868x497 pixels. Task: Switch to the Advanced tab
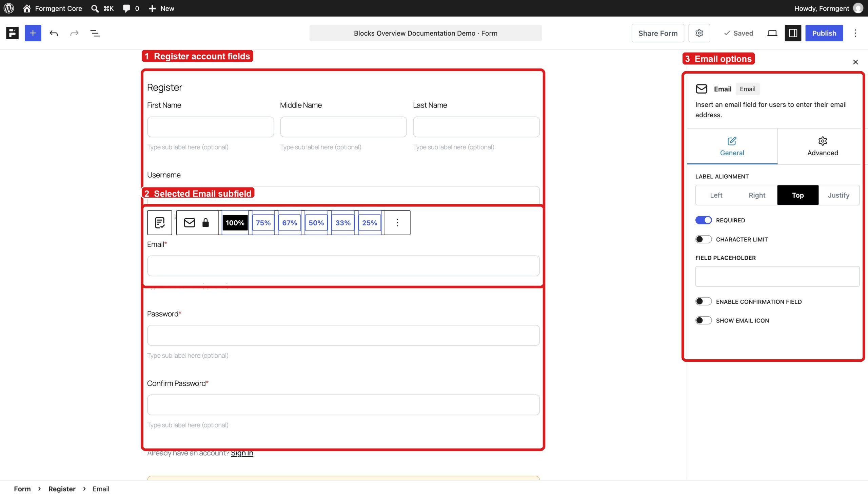823,146
